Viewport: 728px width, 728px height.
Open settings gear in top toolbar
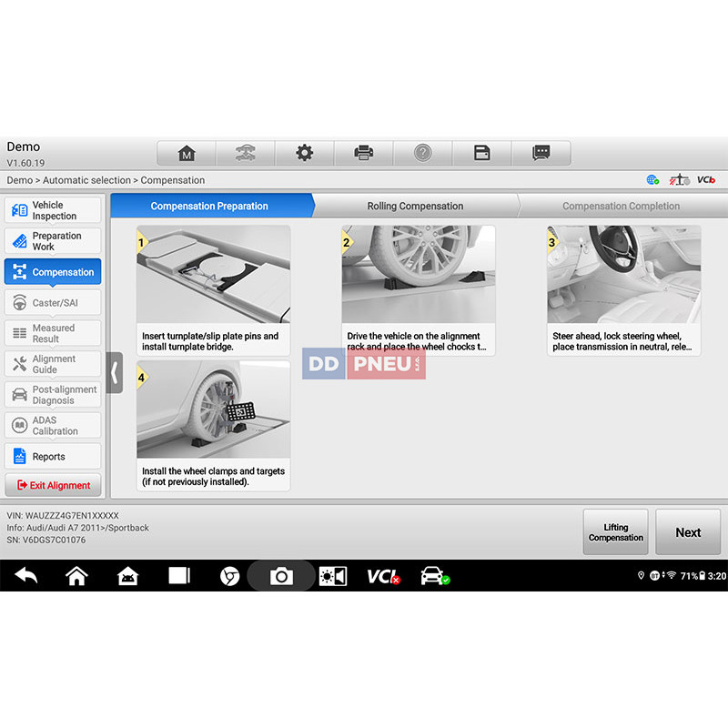(x=305, y=153)
